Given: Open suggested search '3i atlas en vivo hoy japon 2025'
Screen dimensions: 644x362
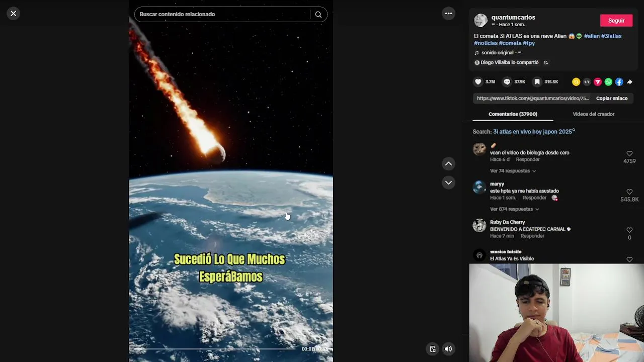Looking at the screenshot, I should coord(534,132).
